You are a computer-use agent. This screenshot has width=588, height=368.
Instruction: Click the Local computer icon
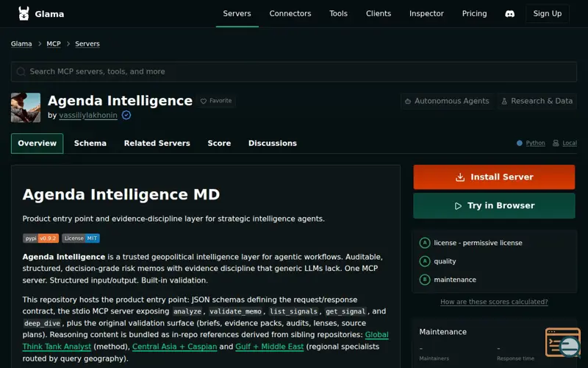556,143
